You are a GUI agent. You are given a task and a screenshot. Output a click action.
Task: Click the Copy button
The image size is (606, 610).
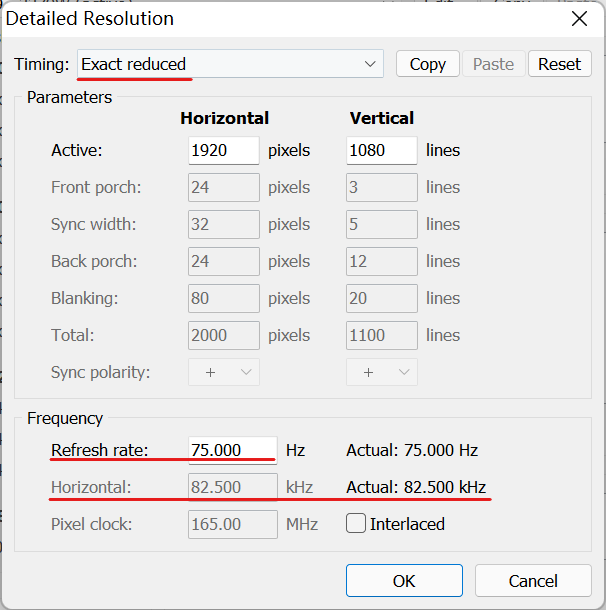pyautogui.click(x=427, y=64)
